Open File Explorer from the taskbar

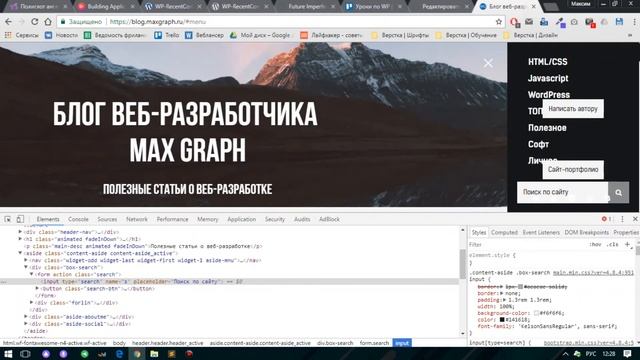pyautogui.click(x=154, y=353)
